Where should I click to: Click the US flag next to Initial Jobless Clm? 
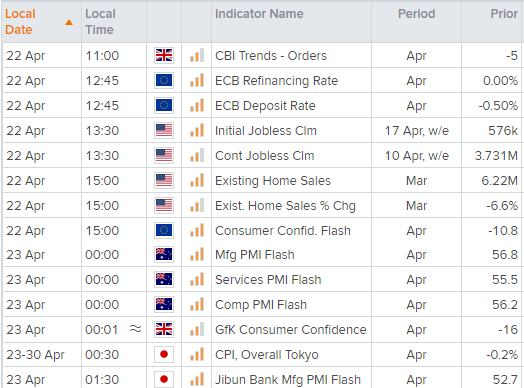164,130
